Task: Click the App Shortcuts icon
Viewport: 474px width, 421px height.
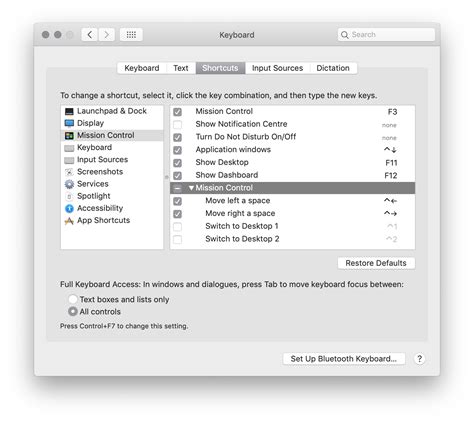Action: point(69,221)
